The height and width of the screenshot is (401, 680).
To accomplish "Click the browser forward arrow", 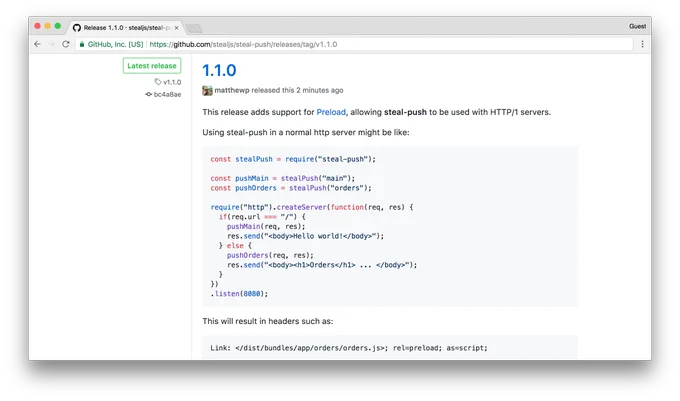I will pos(52,44).
